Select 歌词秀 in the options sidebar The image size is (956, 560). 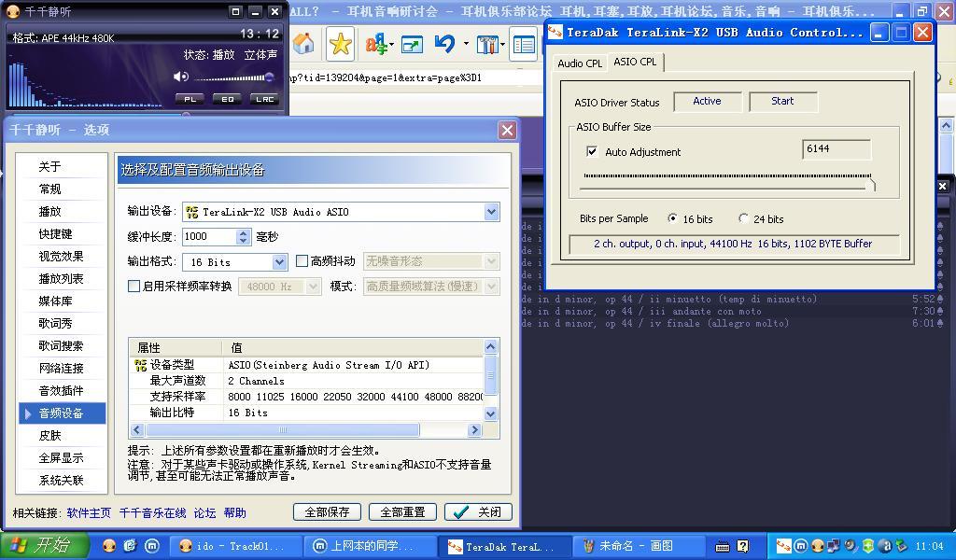(x=62, y=323)
